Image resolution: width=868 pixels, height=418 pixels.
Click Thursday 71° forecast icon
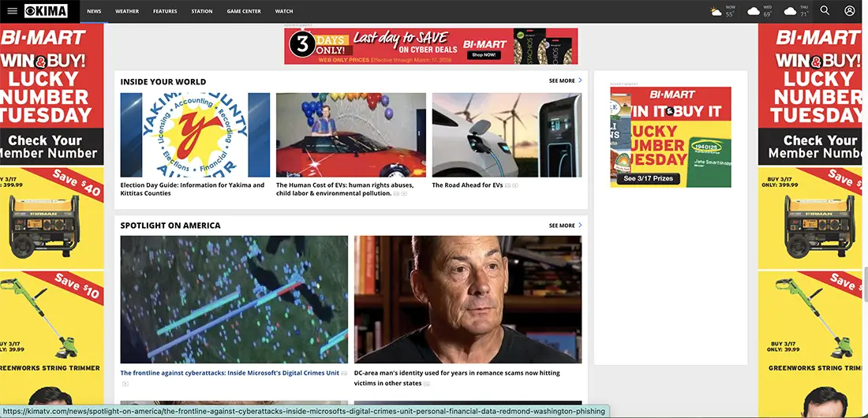pos(791,11)
